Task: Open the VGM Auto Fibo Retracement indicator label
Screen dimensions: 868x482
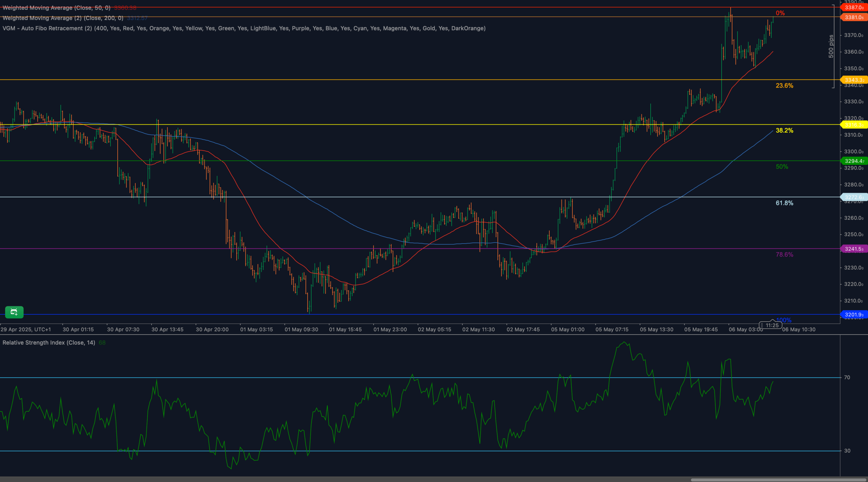Action: [244, 28]
